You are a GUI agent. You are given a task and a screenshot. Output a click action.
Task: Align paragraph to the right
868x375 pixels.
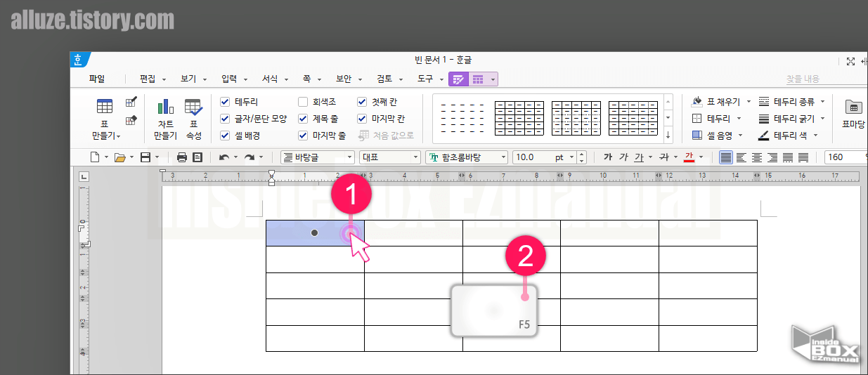pyautogui.click(x=772, y=157)
